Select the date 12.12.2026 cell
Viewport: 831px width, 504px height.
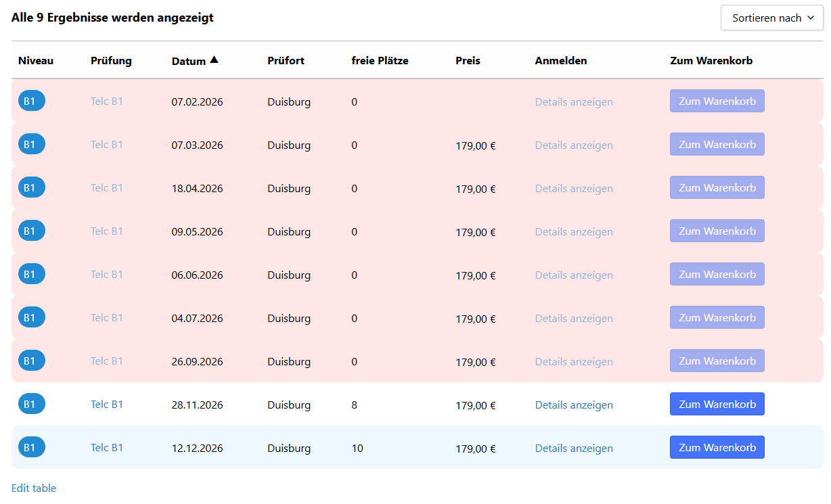pyautogui.click(x=197, y=449)
